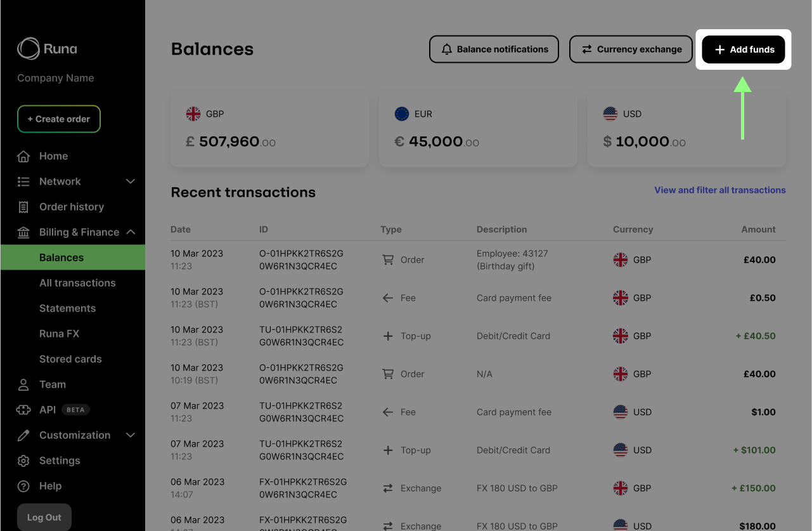Click arrow icon on $1.00 fee row

tap(388, 412)
